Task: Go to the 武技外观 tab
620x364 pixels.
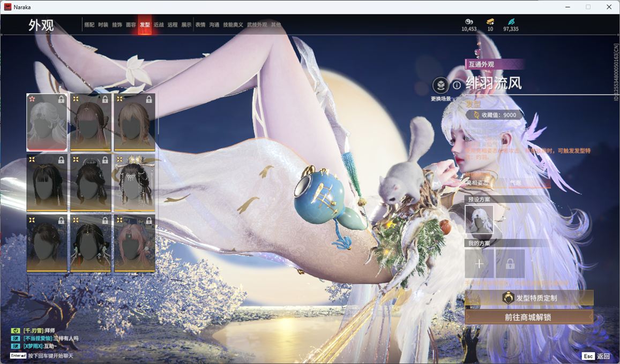Action: pyautogui.click(x=257, y=25)
